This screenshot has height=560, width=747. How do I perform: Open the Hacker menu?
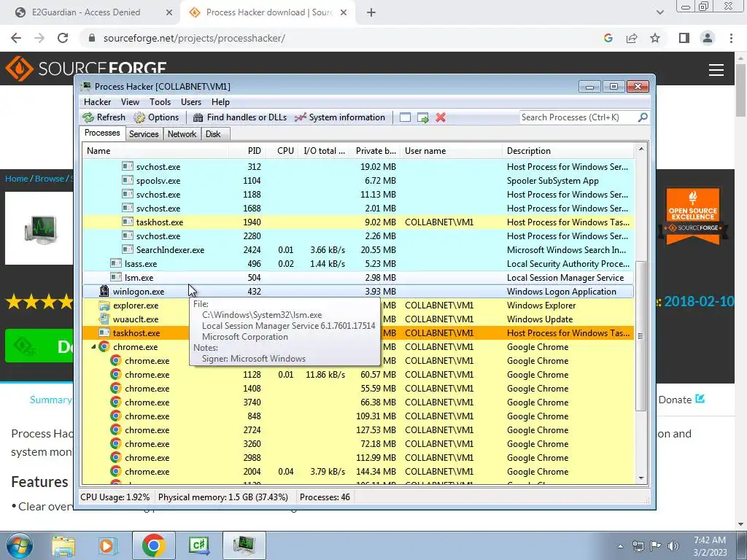(97, 102)
